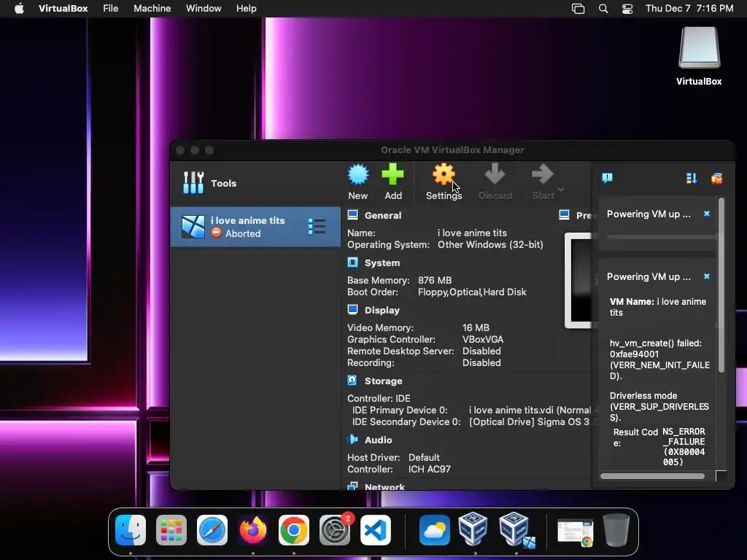This screenshot has width=747, height=560.
Task: Click the date and time in menu bar
Action: point(689,9)
